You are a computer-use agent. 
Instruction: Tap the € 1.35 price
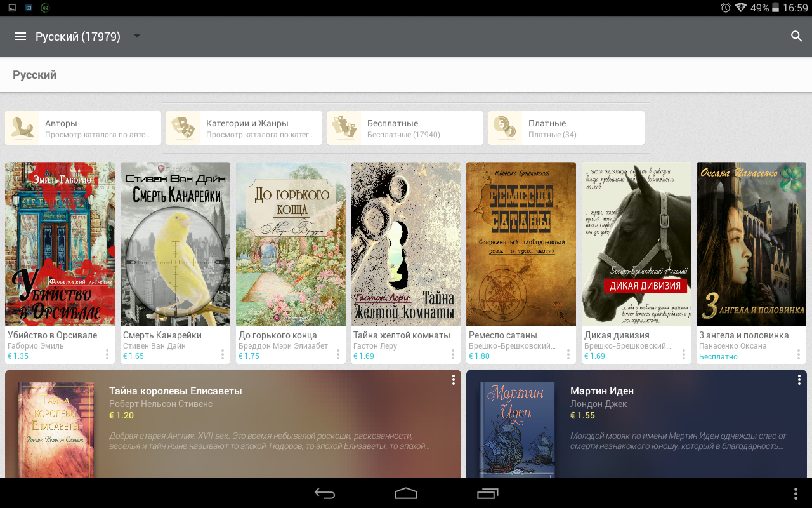18,356
